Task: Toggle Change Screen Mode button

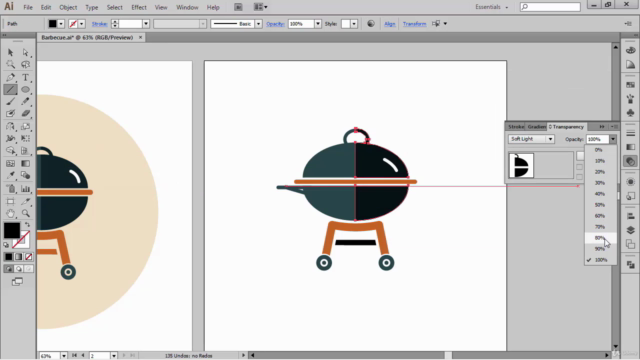Action: click(17, 282)
